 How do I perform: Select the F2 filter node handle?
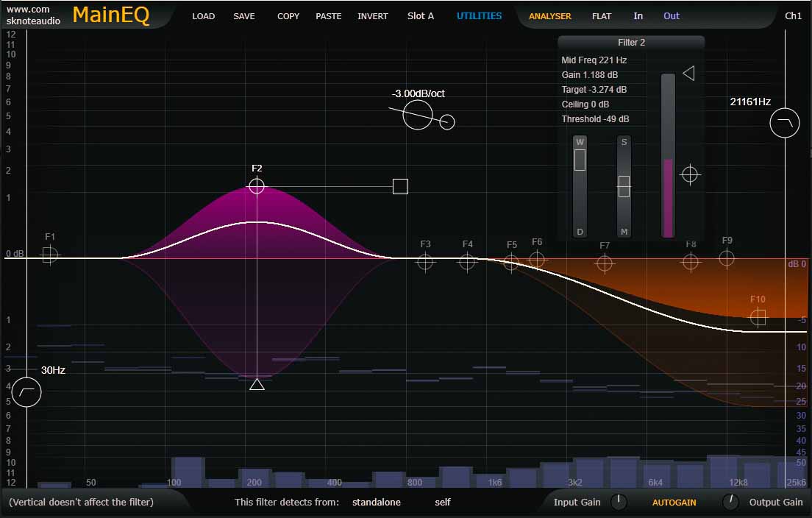click(x=256, y=186)
